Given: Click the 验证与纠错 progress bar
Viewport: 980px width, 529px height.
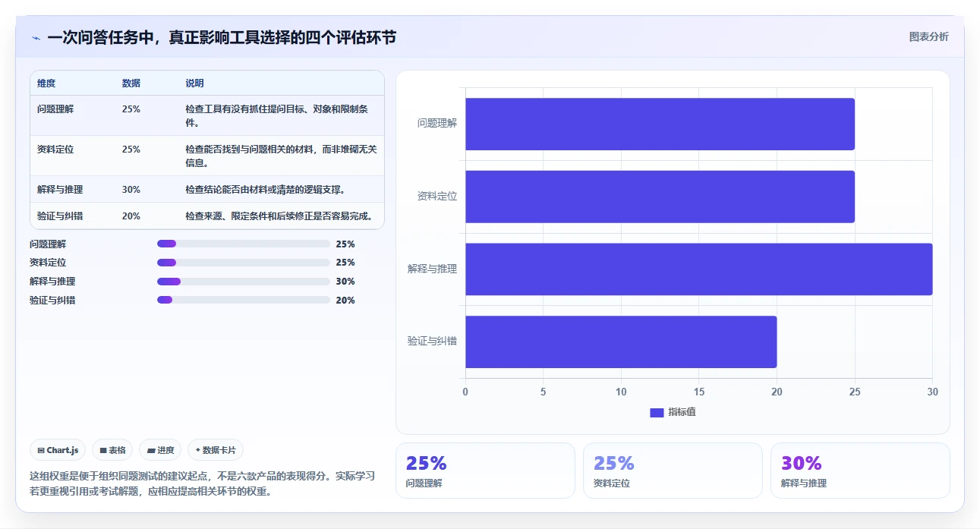Looking at the screenshot, I should click(x=243, y=300).
